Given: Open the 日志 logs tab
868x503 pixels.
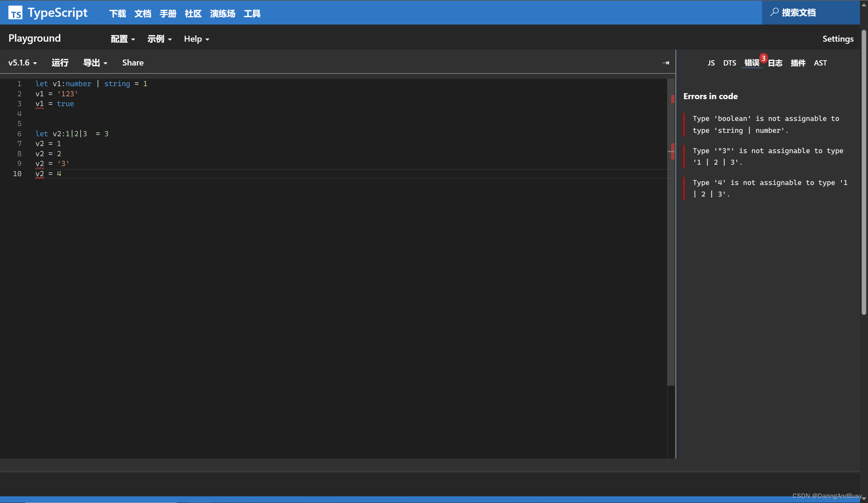Looking at the screenshot, I should coord(775,63).
